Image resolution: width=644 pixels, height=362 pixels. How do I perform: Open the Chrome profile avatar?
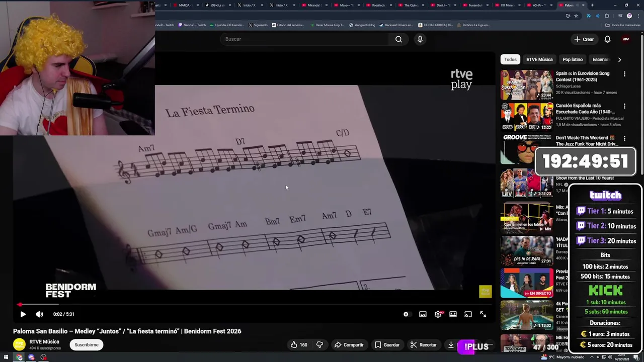(x=629, y=16)
